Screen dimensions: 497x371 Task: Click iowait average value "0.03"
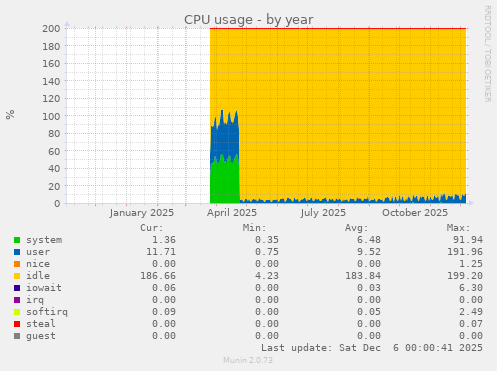coord(369,288)
